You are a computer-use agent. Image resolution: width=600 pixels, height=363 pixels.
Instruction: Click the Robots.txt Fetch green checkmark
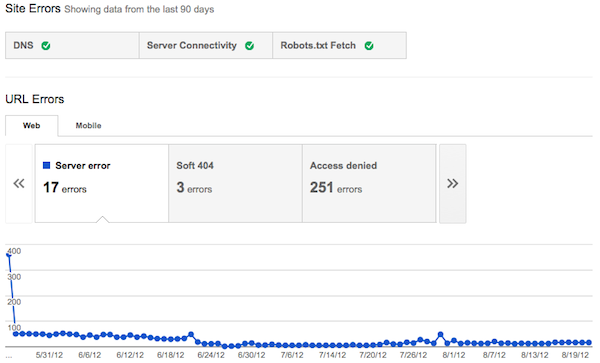369,46
